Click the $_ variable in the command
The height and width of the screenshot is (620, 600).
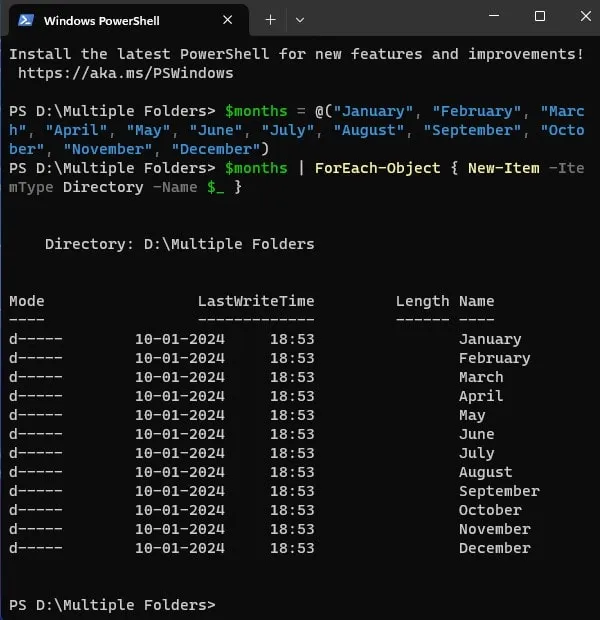pyautogui.click(x=216, y=187)
